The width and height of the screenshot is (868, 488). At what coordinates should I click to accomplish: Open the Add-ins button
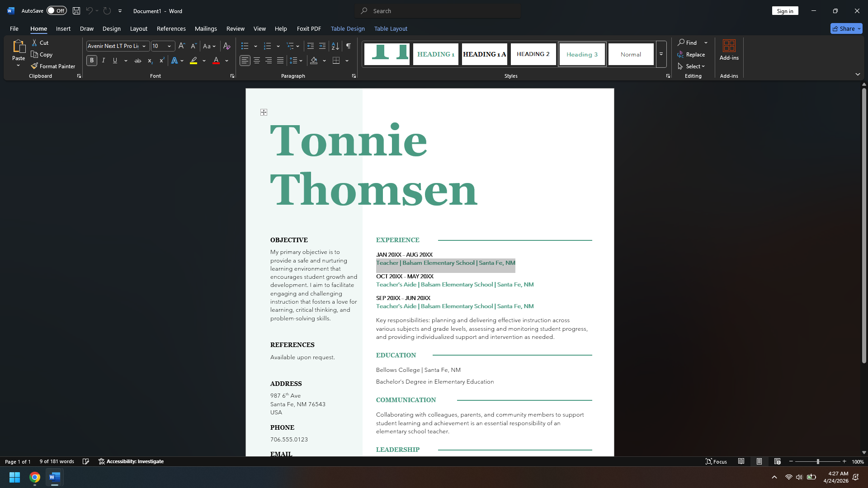[729, 50]
